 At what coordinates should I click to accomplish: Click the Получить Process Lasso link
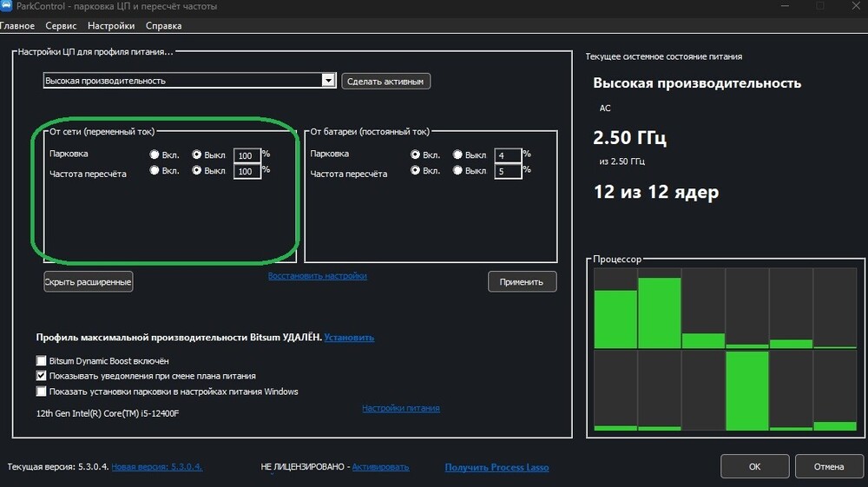pyautogui.click(x=496, y=467)
